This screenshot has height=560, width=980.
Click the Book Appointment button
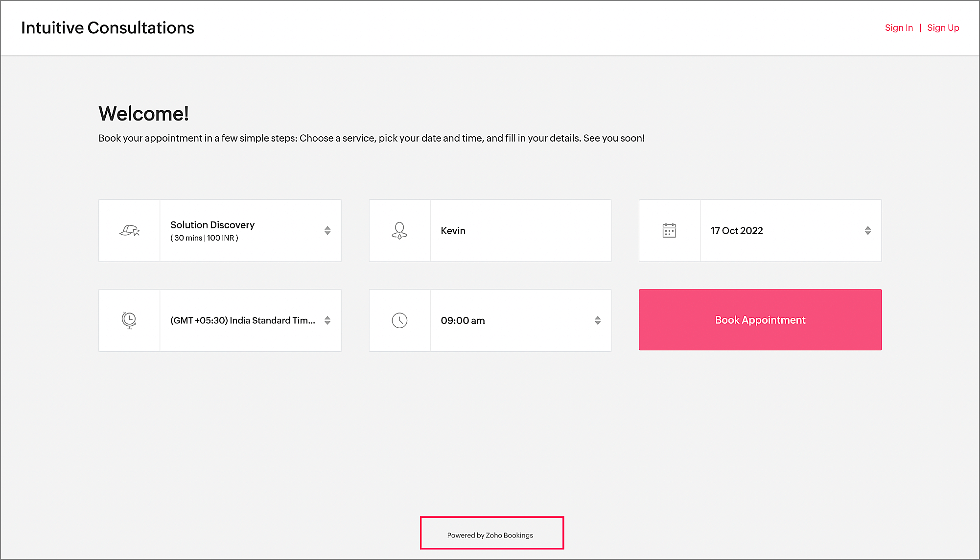[x=760, y=320]
